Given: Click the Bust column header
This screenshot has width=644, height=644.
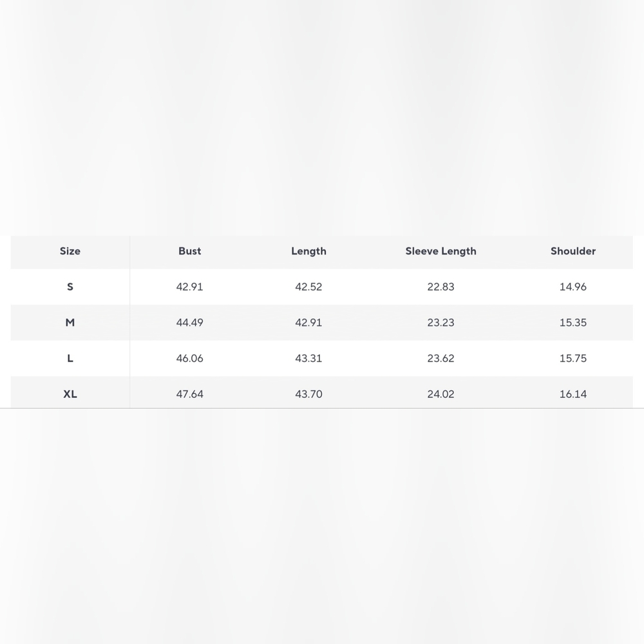Looking at the screenshot, I should point(189,251).
